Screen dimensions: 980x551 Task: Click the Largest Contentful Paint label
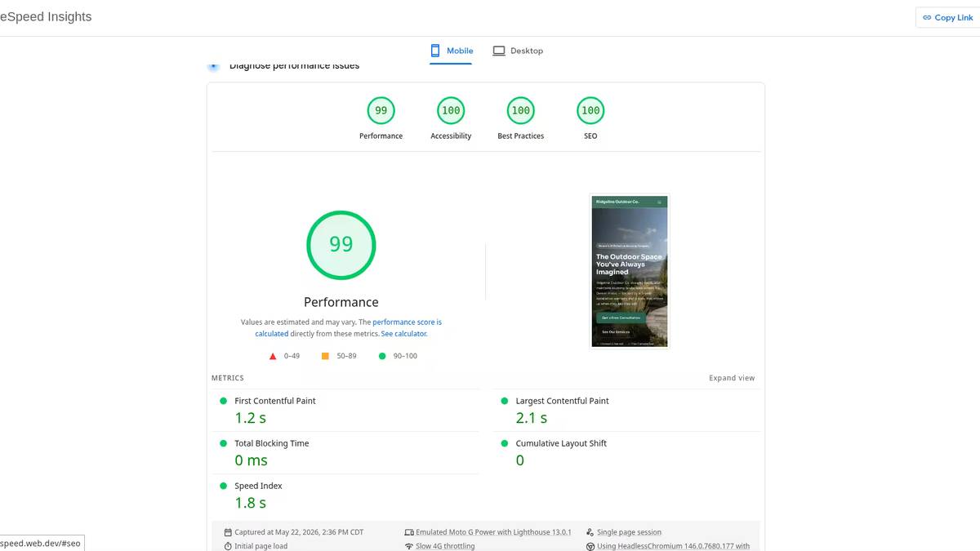[562, 401]
